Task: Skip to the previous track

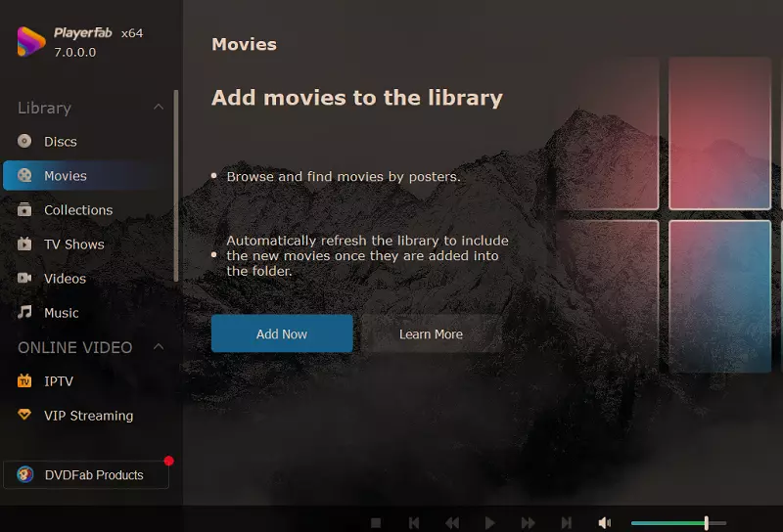Action: coord(414,523)
